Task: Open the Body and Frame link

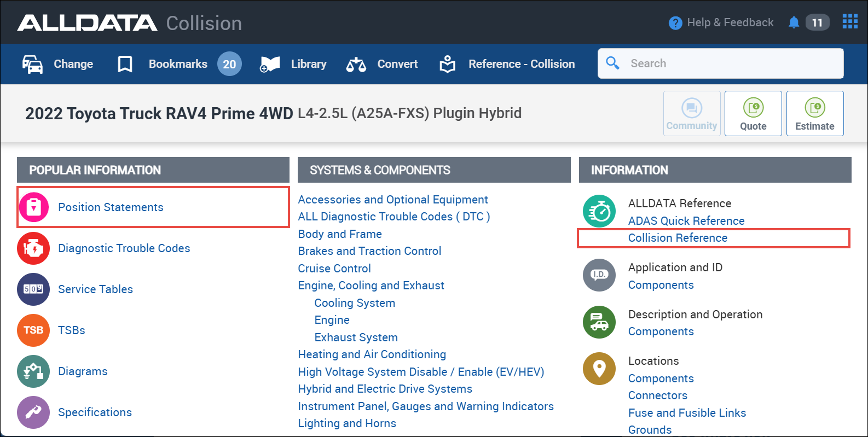Action: click(340, 234)
